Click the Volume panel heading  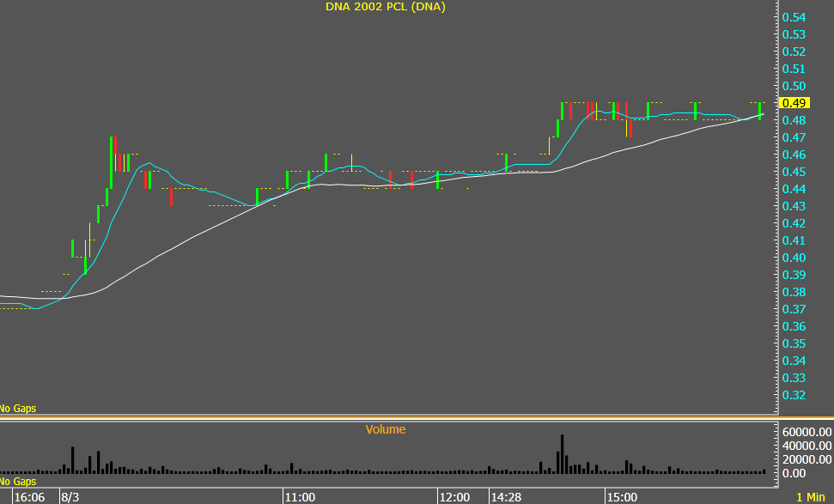[x=386, y=429]
